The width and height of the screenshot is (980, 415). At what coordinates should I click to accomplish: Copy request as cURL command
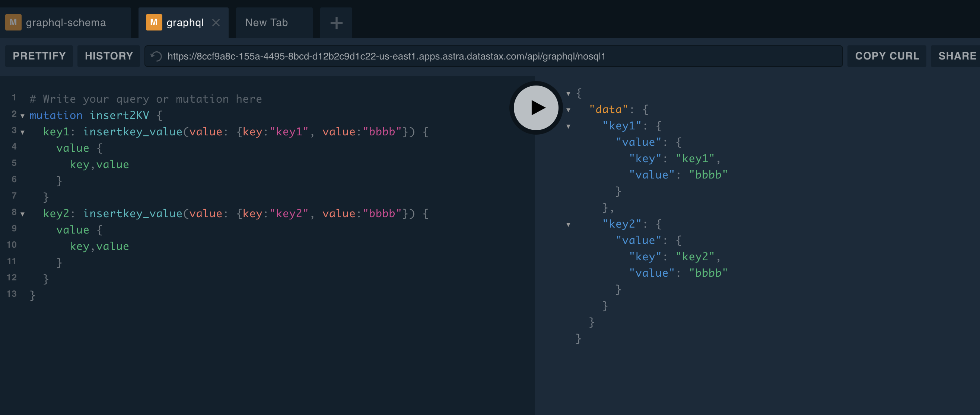click(x=887, y=56)
